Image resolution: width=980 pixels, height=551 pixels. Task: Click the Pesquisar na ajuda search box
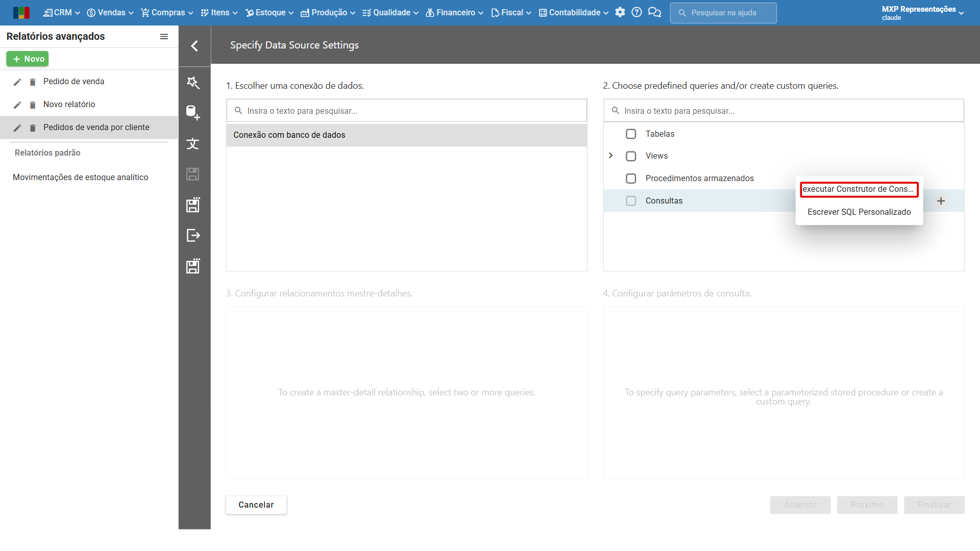point(723,13)
